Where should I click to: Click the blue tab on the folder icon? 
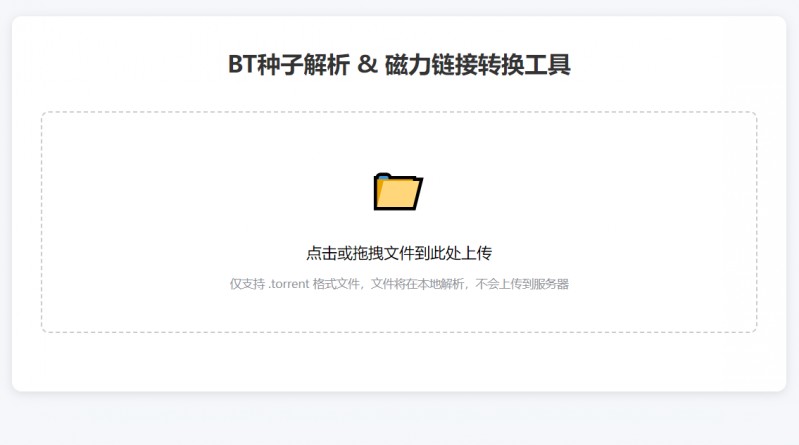pyautogui.click(x=384, y=176)
